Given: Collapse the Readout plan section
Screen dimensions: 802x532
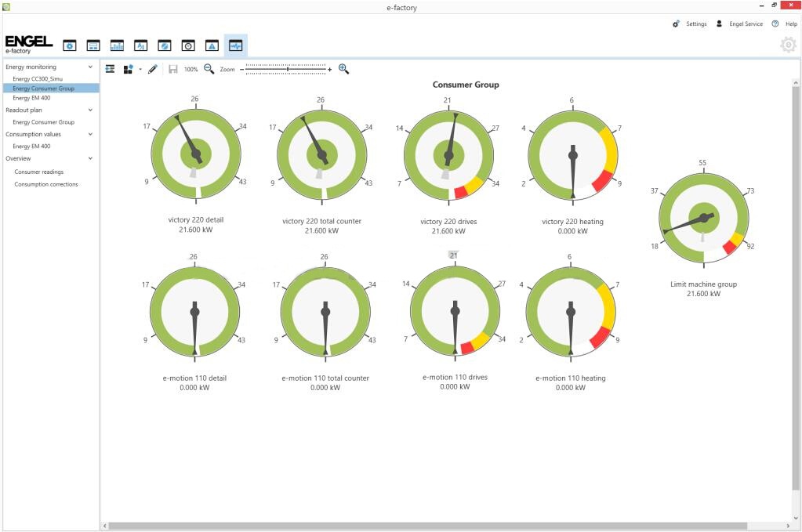Looking at the screenshot, I should point(91,110).
